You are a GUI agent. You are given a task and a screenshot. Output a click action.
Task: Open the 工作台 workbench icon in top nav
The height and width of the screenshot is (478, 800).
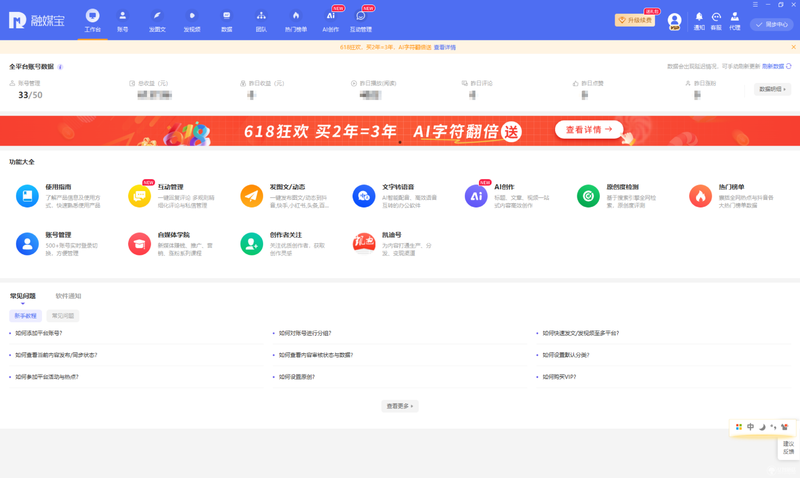pos(92,16)
